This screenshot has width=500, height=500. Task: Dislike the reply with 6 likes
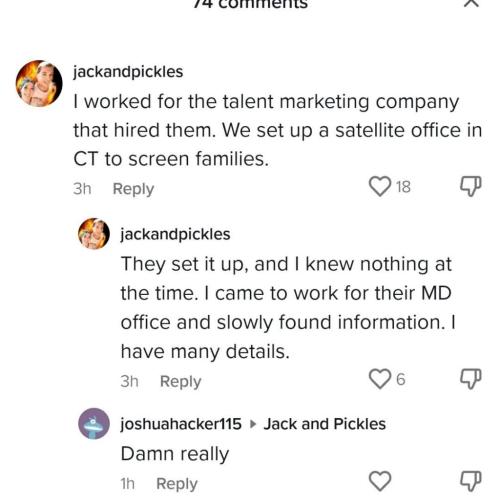[x=471, y=379]
